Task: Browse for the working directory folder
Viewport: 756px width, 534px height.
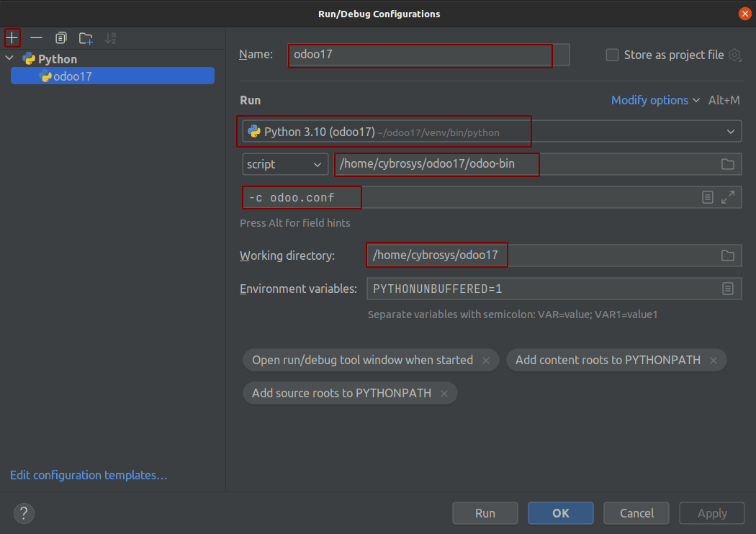Action: (x=729, y=255)
